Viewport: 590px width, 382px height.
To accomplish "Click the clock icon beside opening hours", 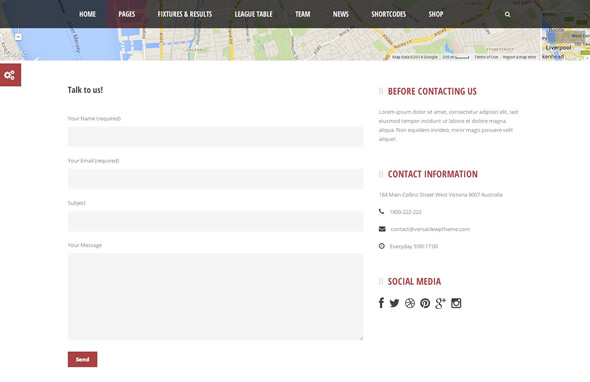I will click(382, 246).
